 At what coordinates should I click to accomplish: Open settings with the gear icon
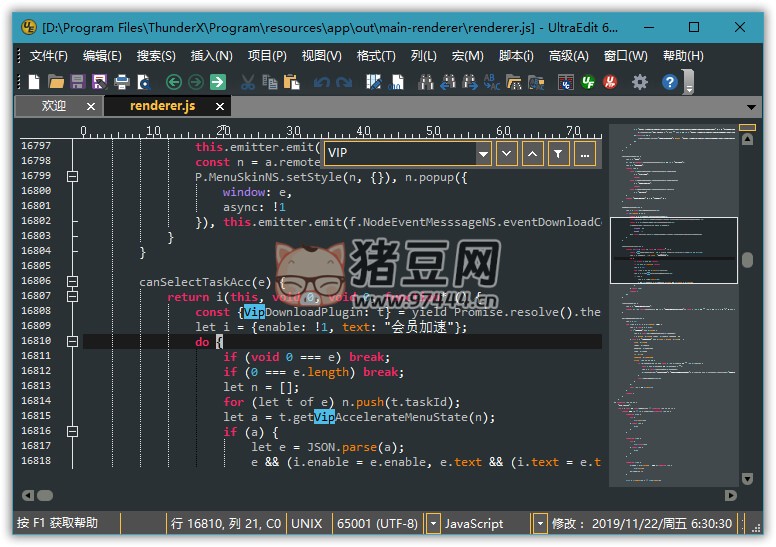640,82
